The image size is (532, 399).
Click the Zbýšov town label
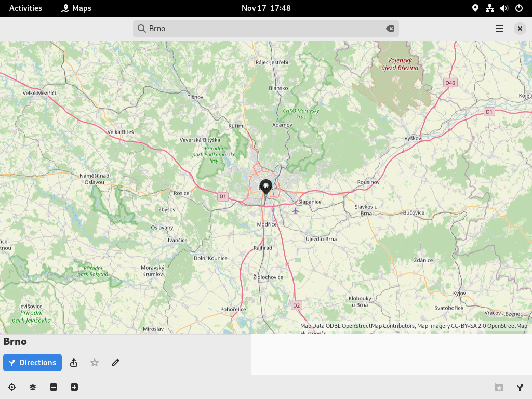[x=167, y=210]
